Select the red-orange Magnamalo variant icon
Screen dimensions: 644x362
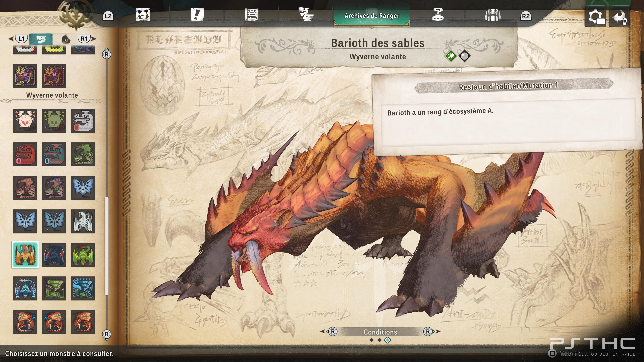54,76
